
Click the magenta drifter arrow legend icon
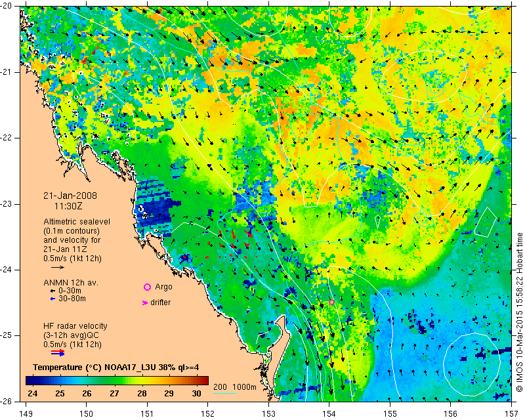coord(145,303)
